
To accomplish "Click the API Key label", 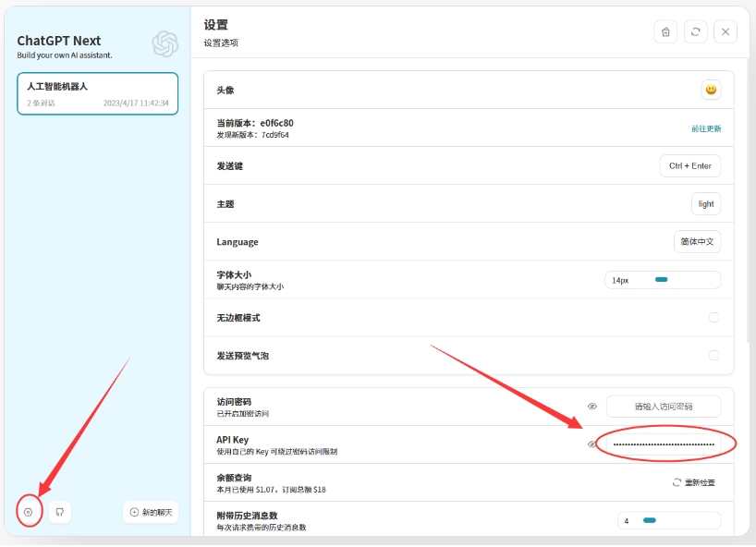I will [x=232, y=440].
